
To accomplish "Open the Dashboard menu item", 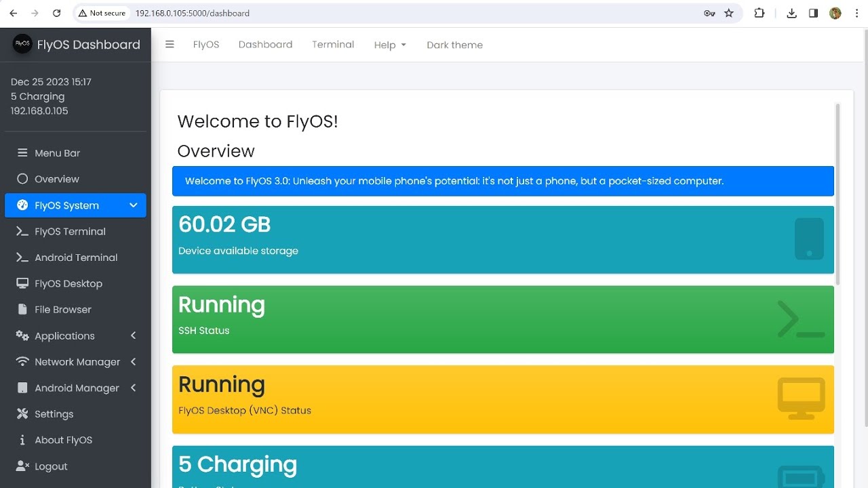I will [265, 44].
